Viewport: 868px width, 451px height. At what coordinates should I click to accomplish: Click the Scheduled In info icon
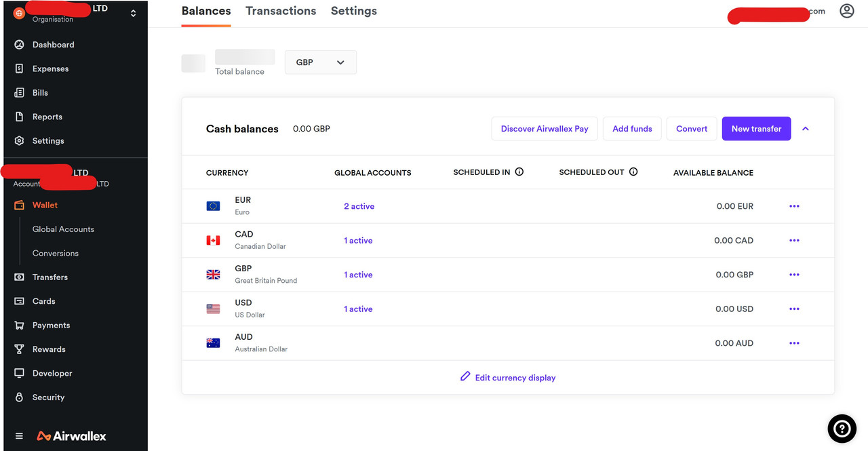click(x=519, y=172)
